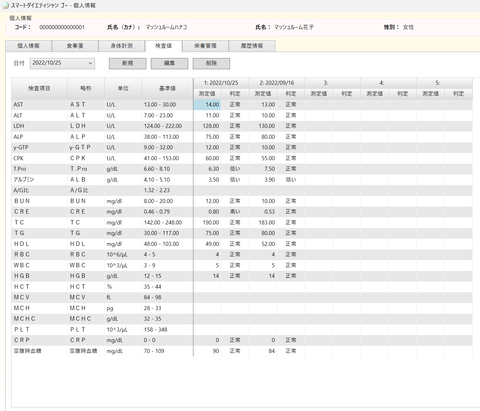Go to the 履歴情報 tab

pyautogui.click(x=252, y=46)
